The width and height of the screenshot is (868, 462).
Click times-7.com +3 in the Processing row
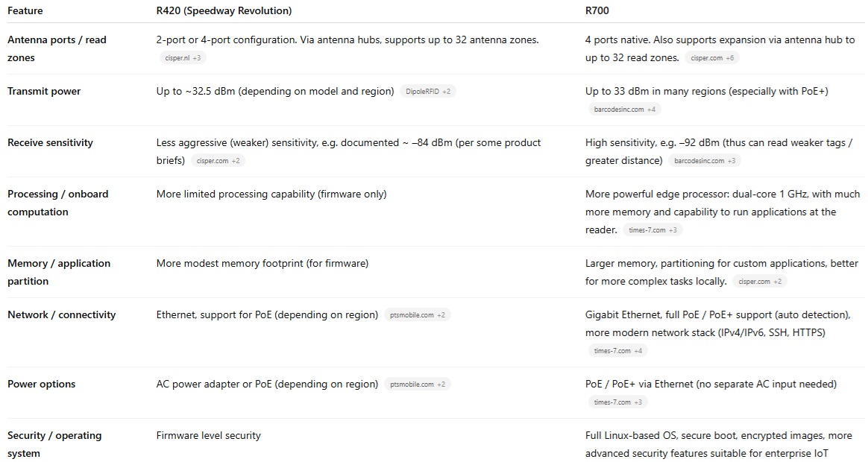(x=652, y=230)
